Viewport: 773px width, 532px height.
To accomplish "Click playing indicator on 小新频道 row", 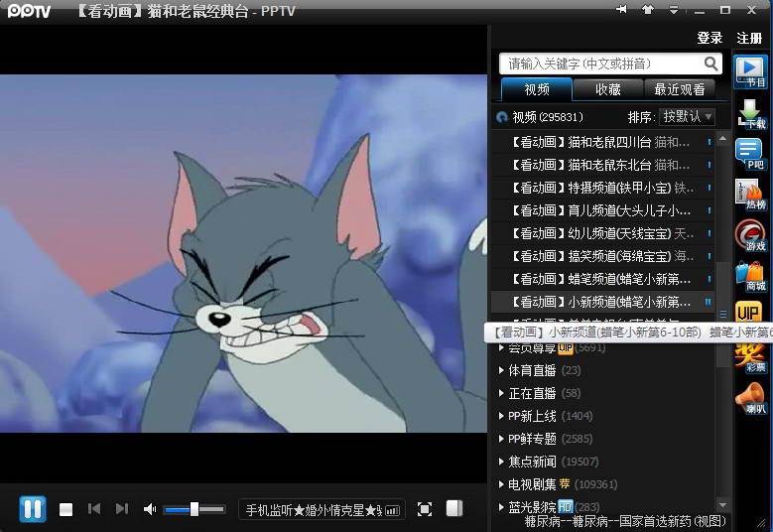I will (708, 302).
